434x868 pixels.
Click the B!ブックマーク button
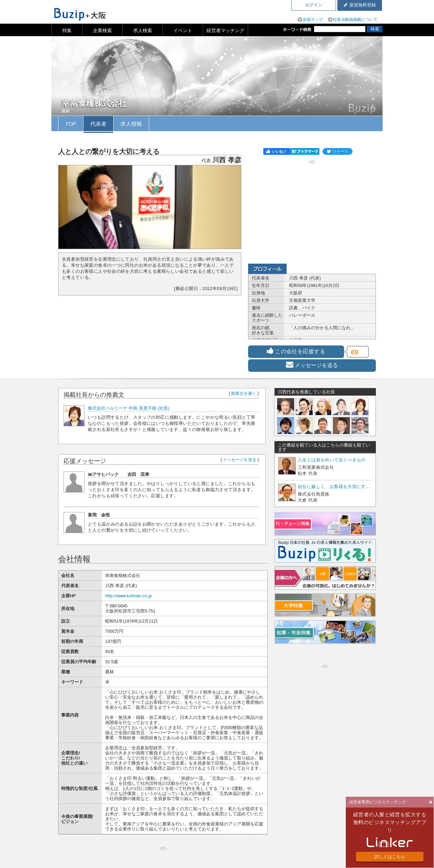pos(305,151)
